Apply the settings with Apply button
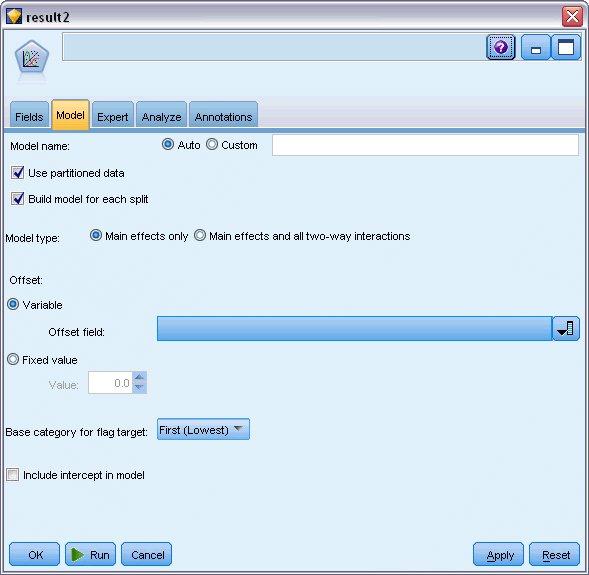The image size is (589, 575). (x=498, y=554)
